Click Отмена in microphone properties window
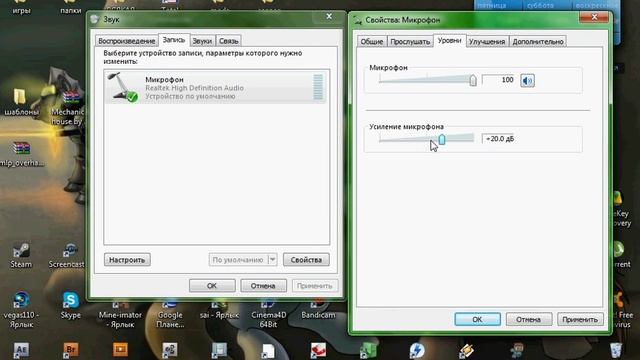This screenshot has width=640, height=360. point(529,319)
